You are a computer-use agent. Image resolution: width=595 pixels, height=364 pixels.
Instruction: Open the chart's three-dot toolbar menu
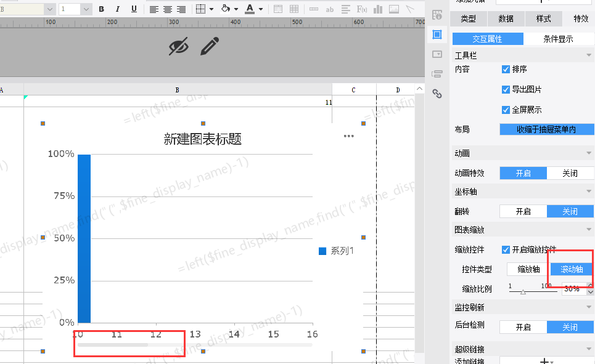[349, 135]
